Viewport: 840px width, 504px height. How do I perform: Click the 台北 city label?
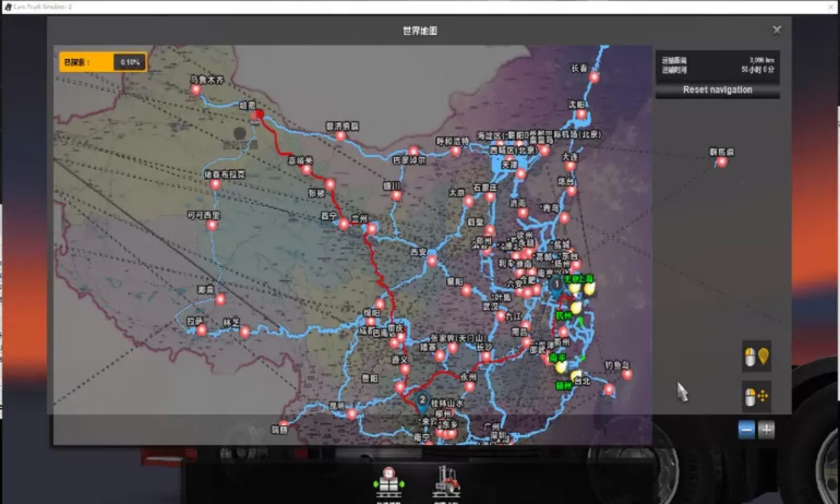582,381
